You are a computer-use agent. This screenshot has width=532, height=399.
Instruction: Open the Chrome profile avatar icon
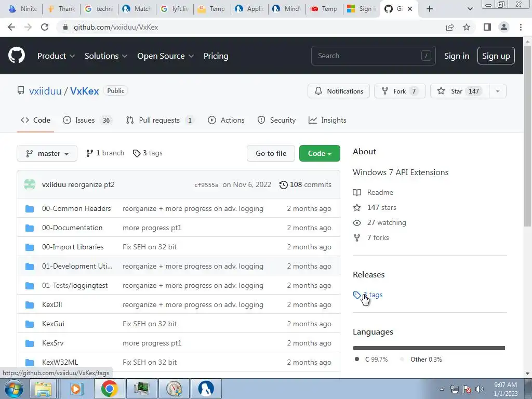tap(504, 27)
